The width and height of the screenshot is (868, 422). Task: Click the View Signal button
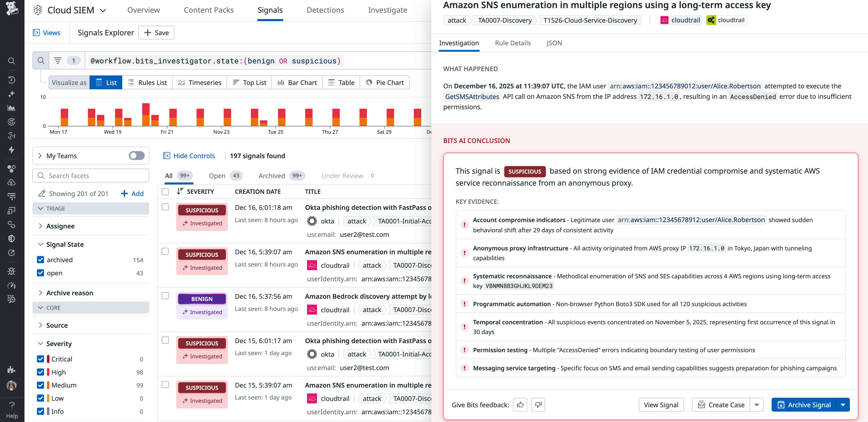click(x=661, y=405)
